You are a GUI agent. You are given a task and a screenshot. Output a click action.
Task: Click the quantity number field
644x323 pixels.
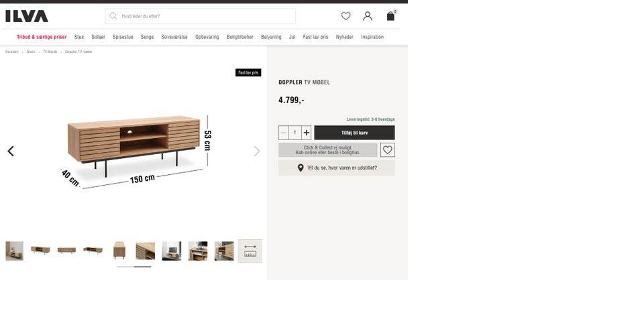point(294,133)
